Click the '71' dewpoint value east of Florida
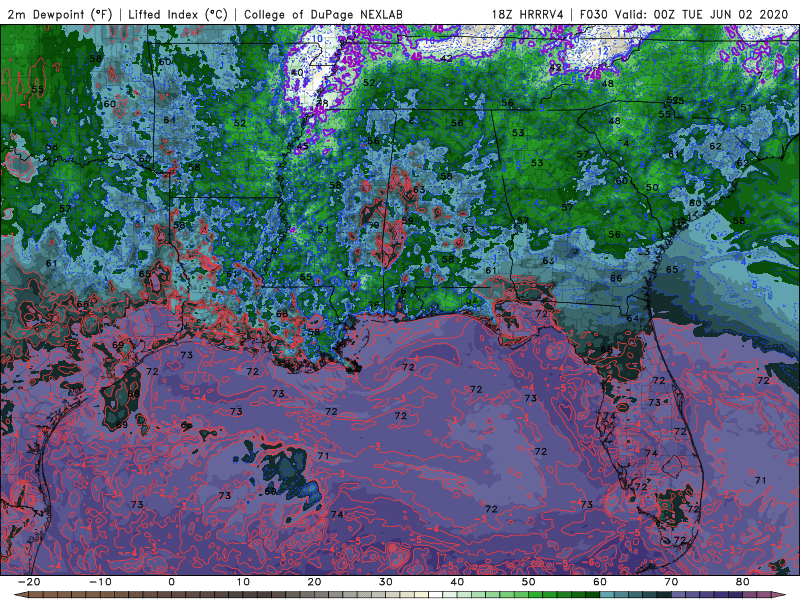Image resolution: width=800 pixels, height=600 pixels. [x=761, y=480]
